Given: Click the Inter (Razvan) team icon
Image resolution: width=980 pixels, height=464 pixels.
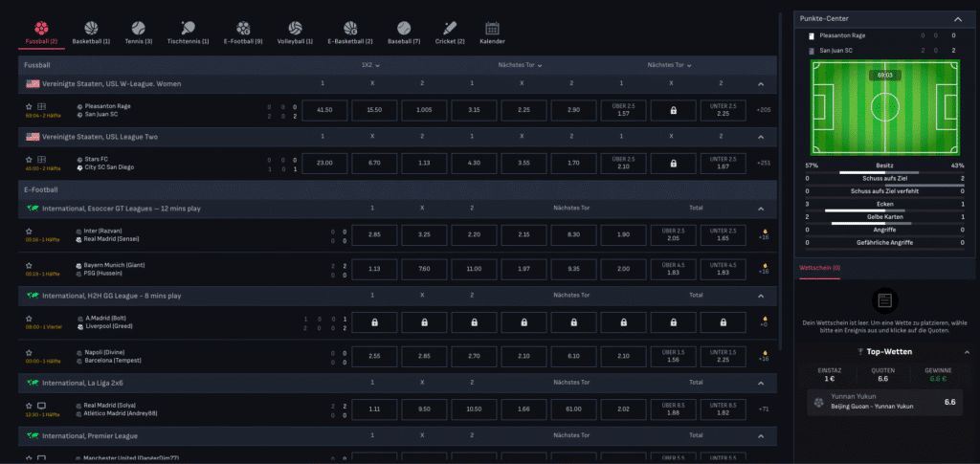Looking at the screenshot, I should (79, 232).
